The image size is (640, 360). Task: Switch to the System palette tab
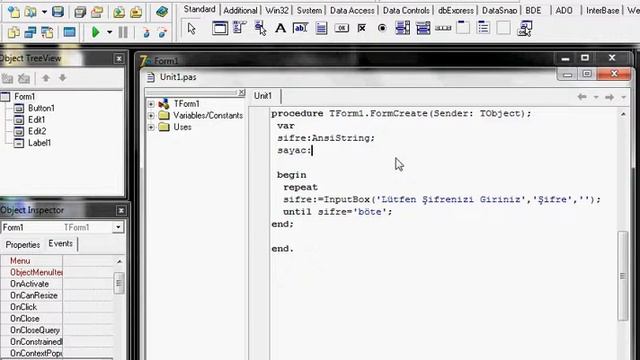tap(309, 10)
